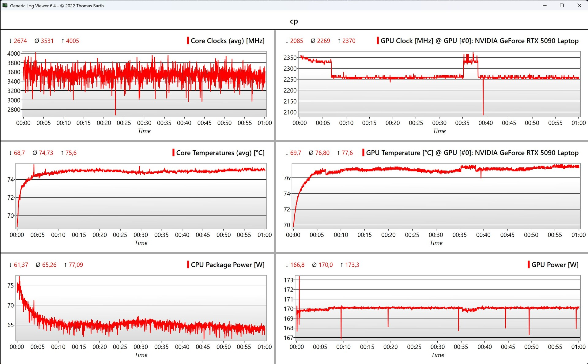Click the Core Clocks (avg) [MHz] legend label
Viewport: 588px width, 364px height.
tap(228, 41)
